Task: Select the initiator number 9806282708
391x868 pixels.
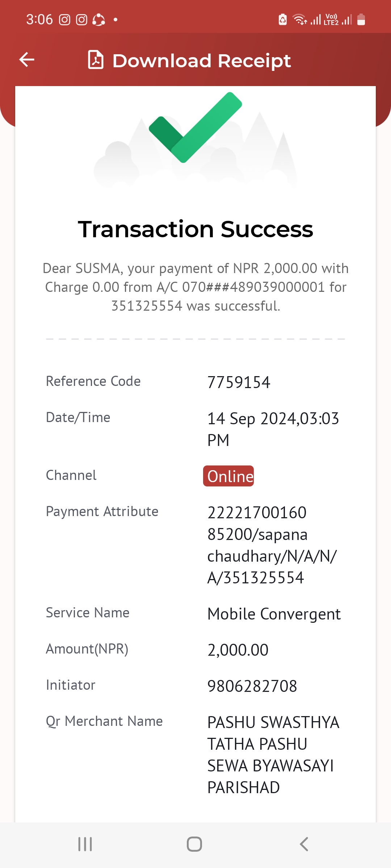Action: point(252,686)
